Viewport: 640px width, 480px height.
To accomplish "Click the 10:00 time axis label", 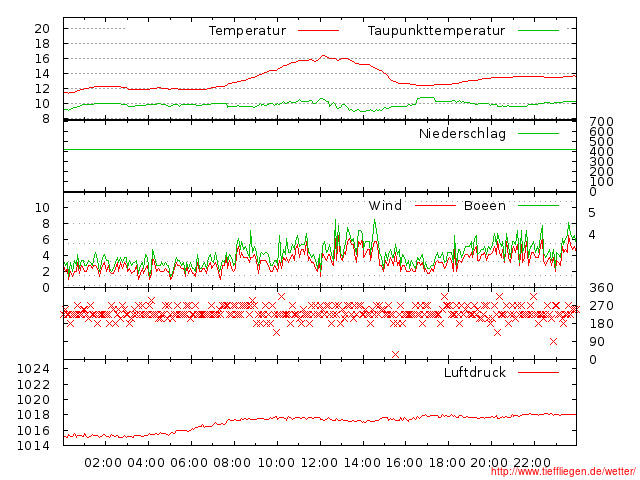I will click(x=276, y=463).
